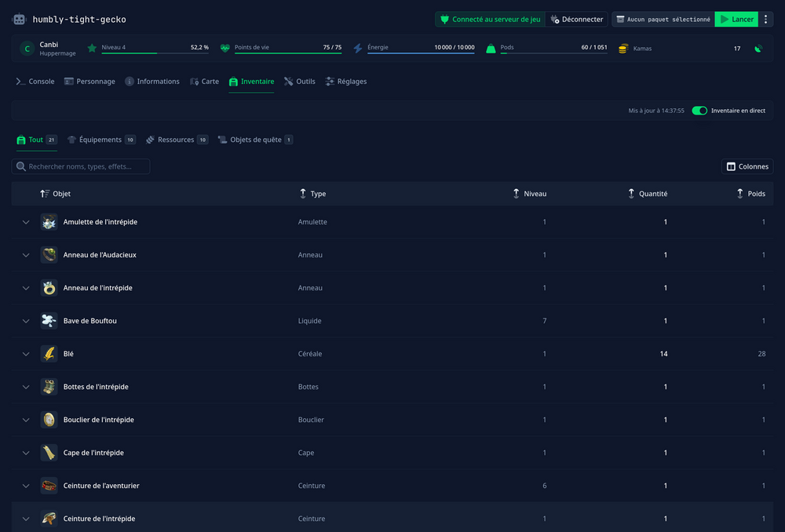Expand the Ceinture de l'aventurier row
785x532 pixels.
26,486
